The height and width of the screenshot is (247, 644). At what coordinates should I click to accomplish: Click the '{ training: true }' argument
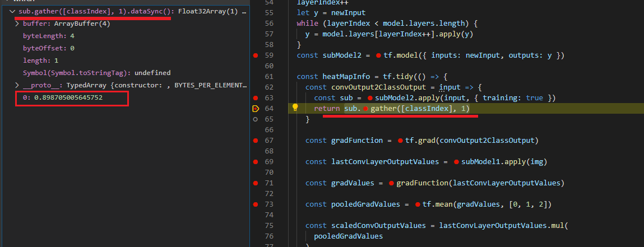tap(512, 98)
